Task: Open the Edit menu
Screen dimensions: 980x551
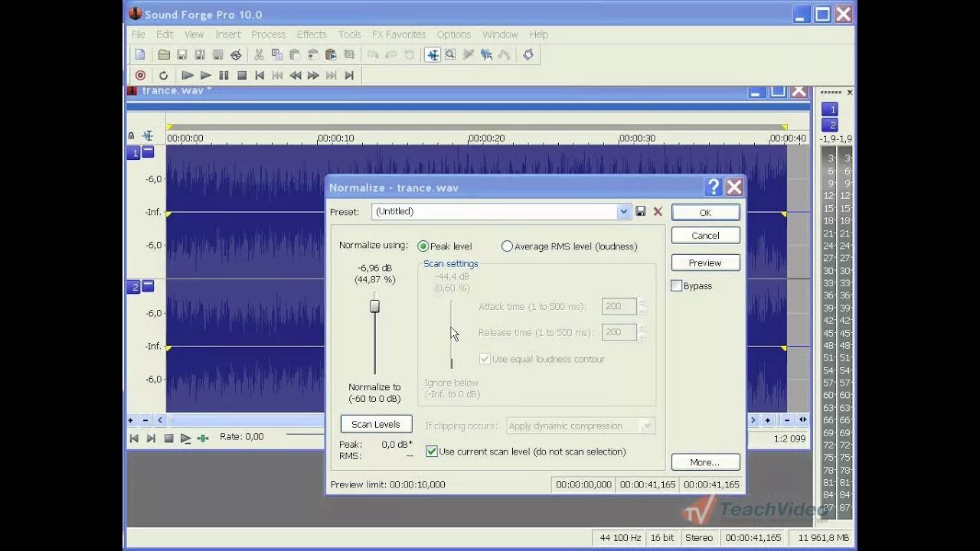Action: point(165,34)
